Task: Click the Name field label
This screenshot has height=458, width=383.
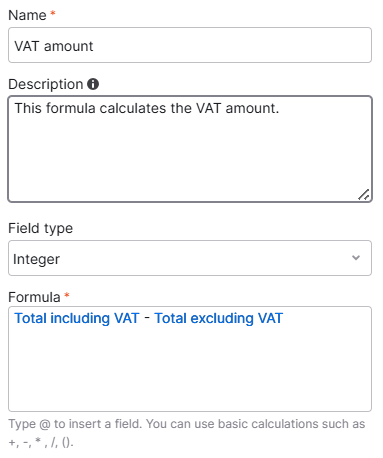Action: click(27, 15)
